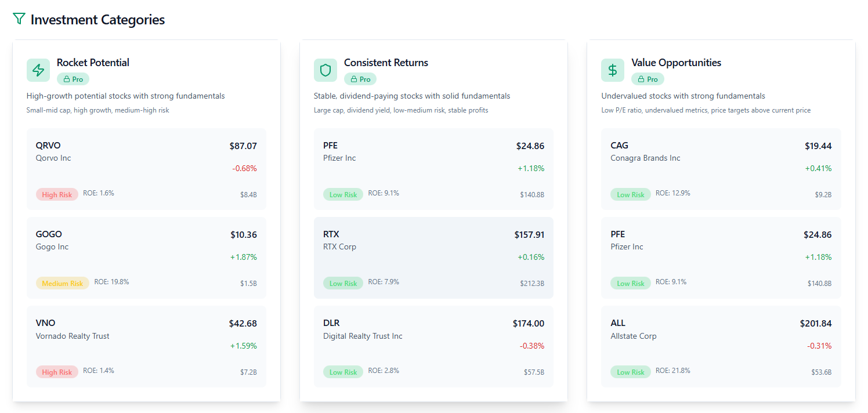Click the $212.3B market cap on RTX
This screenshot has width=868, height=413.
[x=532, y=284]
